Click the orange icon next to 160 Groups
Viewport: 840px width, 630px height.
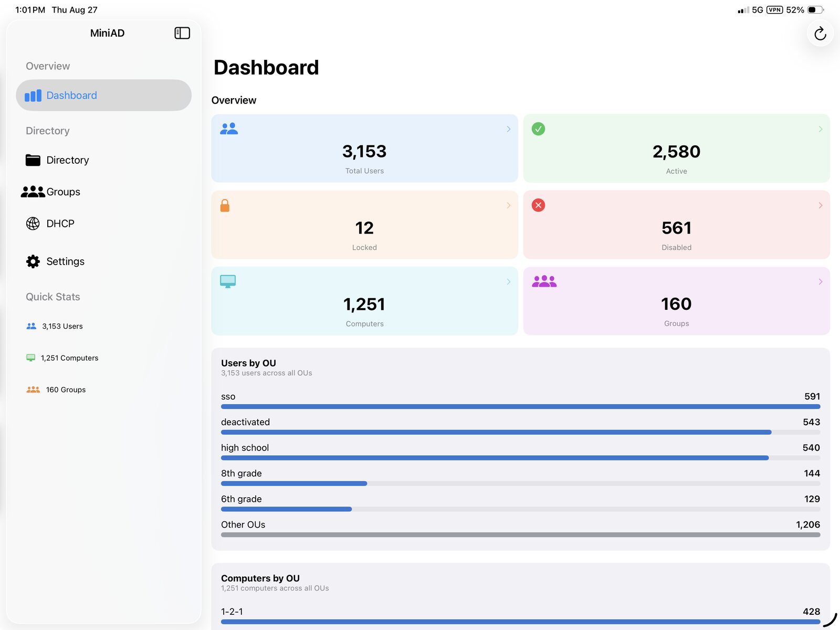pos(33,390)
